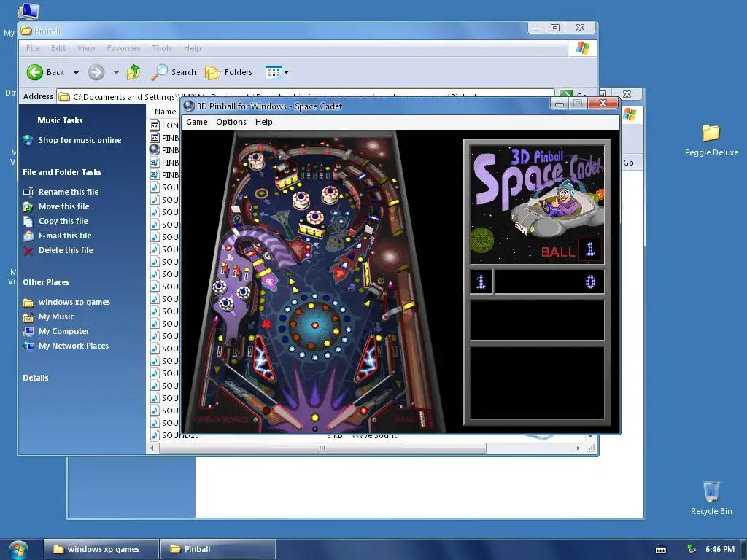Open the File menu in Pinball explorer window
Viewport: 747px width, 560px height.
tap(33, 48)
